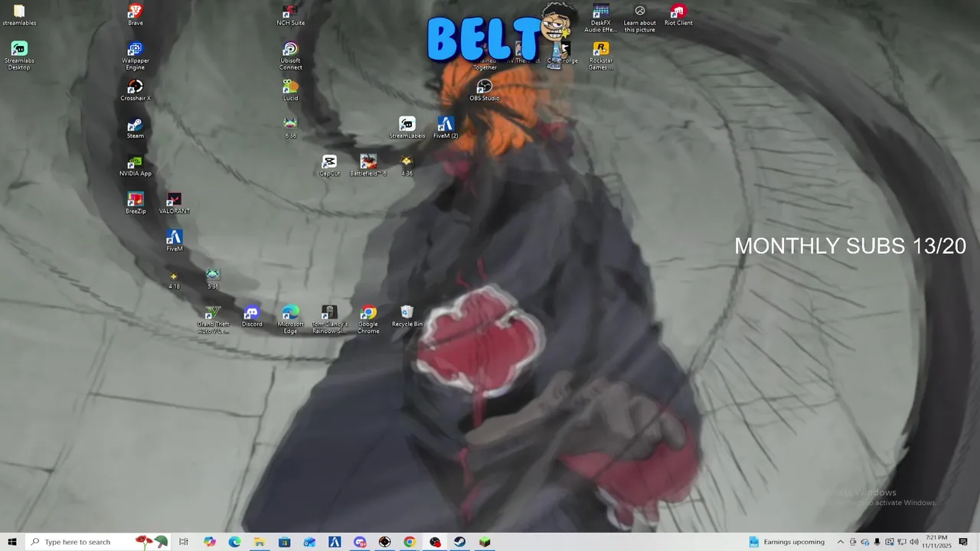The height and width of the screenshot is (551, 980).
Task: Select the Lucid desktop icon
Action: [290, 90]
